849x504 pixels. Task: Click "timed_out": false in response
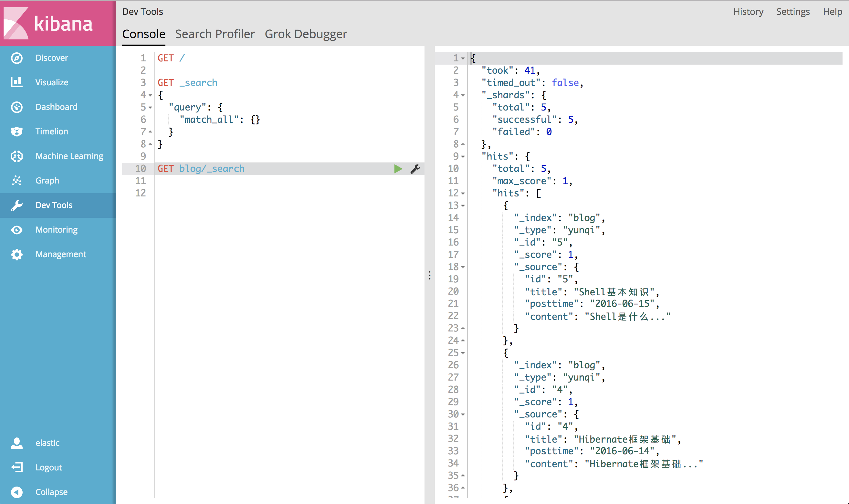pyautogui.click(x=532, y=83)
